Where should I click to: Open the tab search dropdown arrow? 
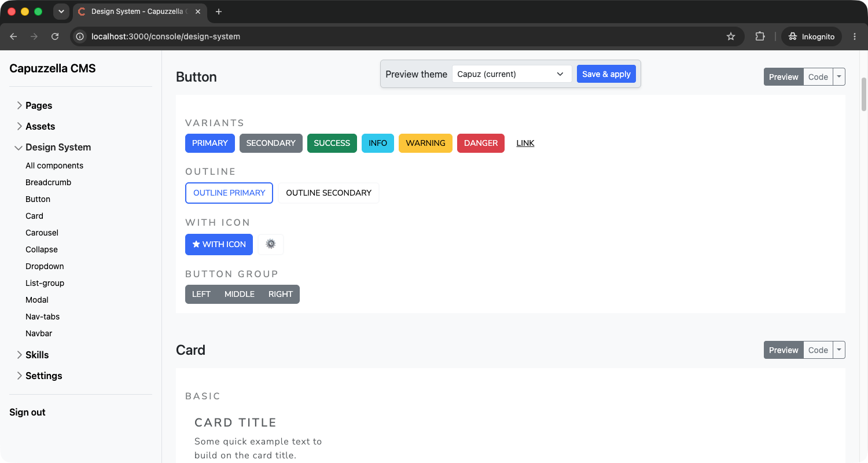click(x=61, y=12)
